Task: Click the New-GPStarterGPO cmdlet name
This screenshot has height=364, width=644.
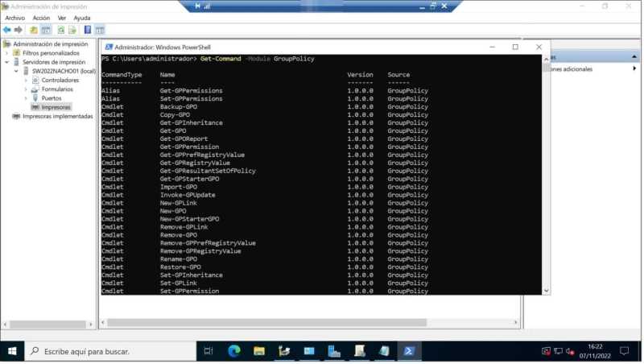Action: pyautogui.click(x=189, y=219)
